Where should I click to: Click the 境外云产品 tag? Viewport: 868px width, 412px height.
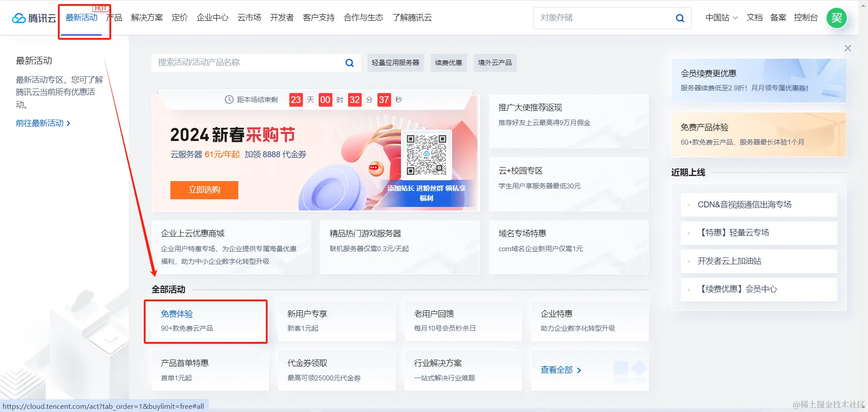495,63
